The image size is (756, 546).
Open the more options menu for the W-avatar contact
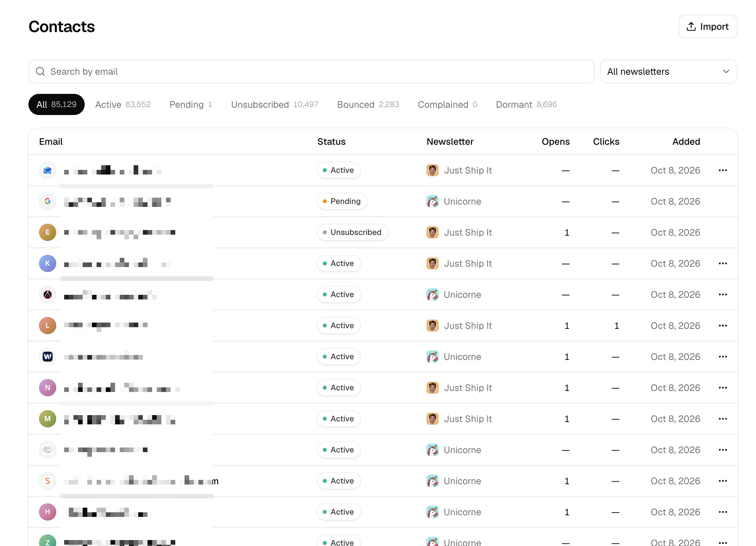tap(723, 357)
